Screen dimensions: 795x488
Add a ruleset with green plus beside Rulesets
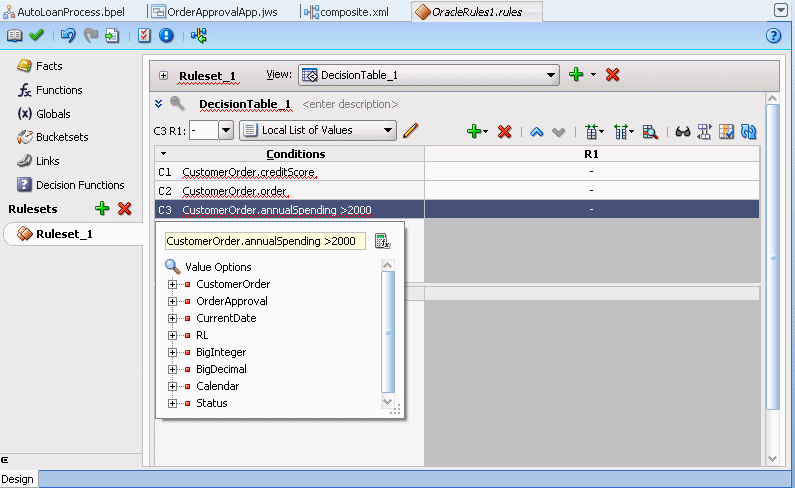[x=102, y=208]
